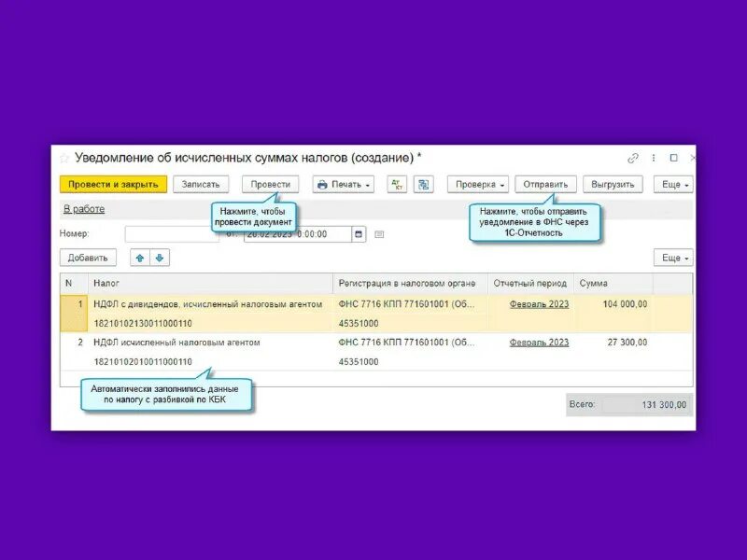Image resolution: width=747 pixels, height=560 pixels.
Task: Click Отправить button
Action: click(x=545, y=184)
